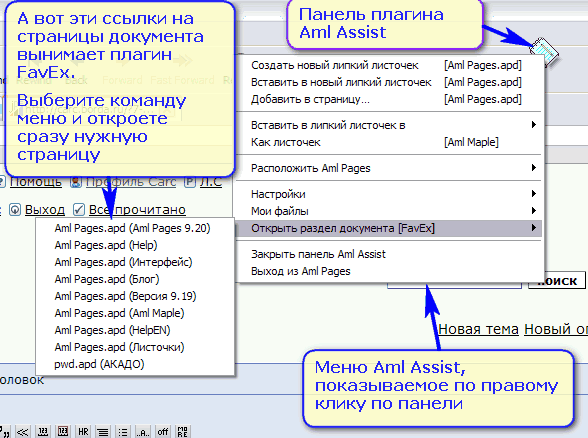588x438 pixels.
Task: Expand 'Вставить в липкий листочек в' submenu arrow
Action: 534,124
